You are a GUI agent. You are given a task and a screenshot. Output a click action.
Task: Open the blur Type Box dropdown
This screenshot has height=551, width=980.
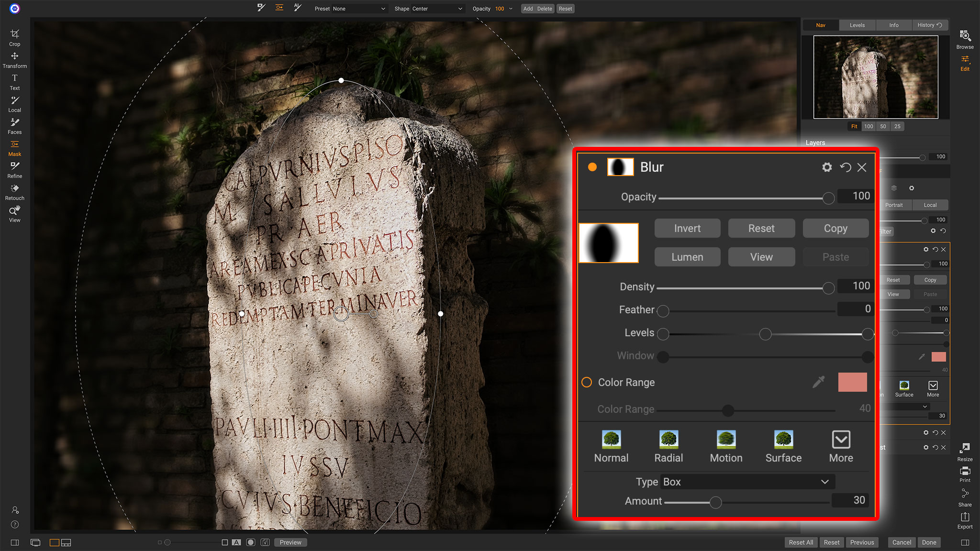click(747, 482)
